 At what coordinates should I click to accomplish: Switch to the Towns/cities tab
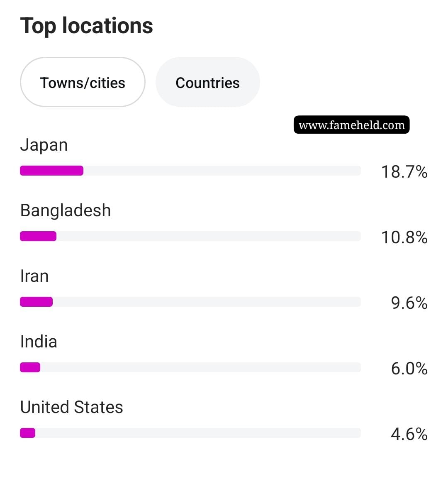coord(83,82)
